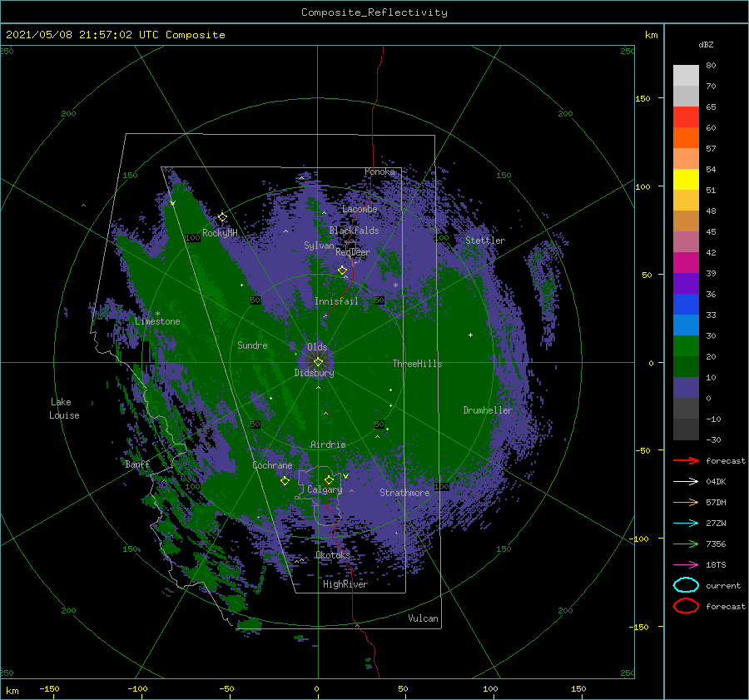
Task: Select the blue 33-36 dBZ swatch
Action: point(686,304)
